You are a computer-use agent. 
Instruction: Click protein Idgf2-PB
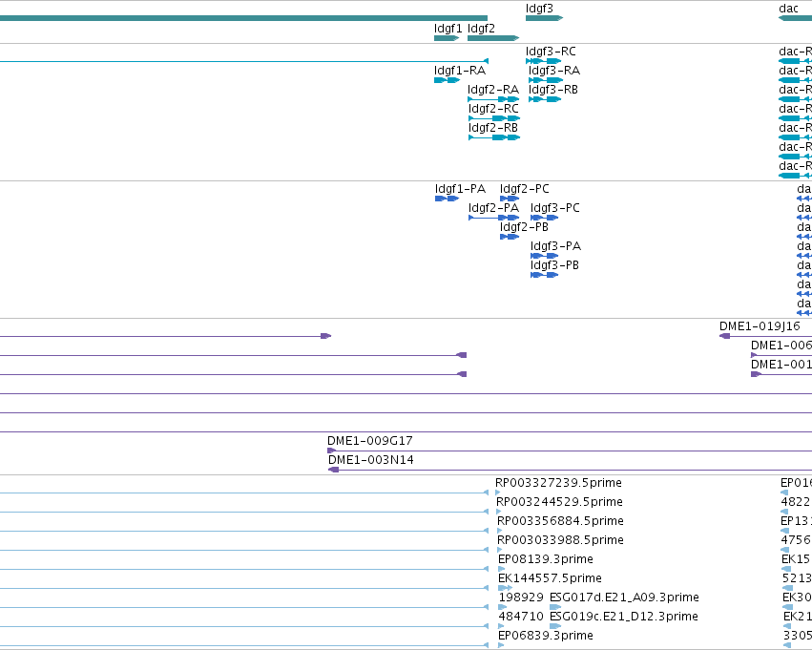[524, 227]
